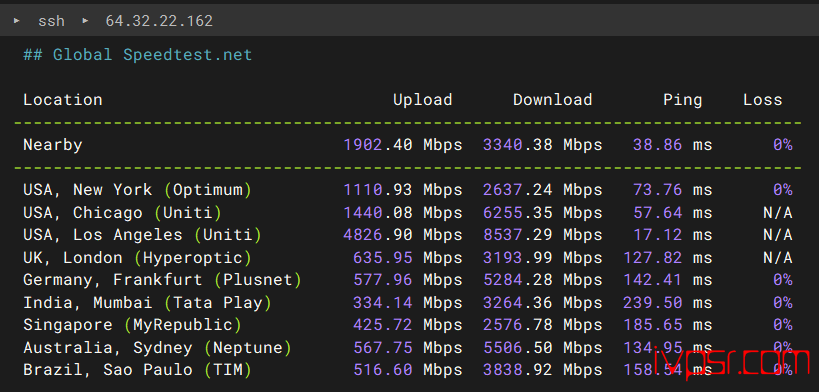Viewport: 819px width, 392px height.
Task: Click the Upload column header
Action: 423,100
